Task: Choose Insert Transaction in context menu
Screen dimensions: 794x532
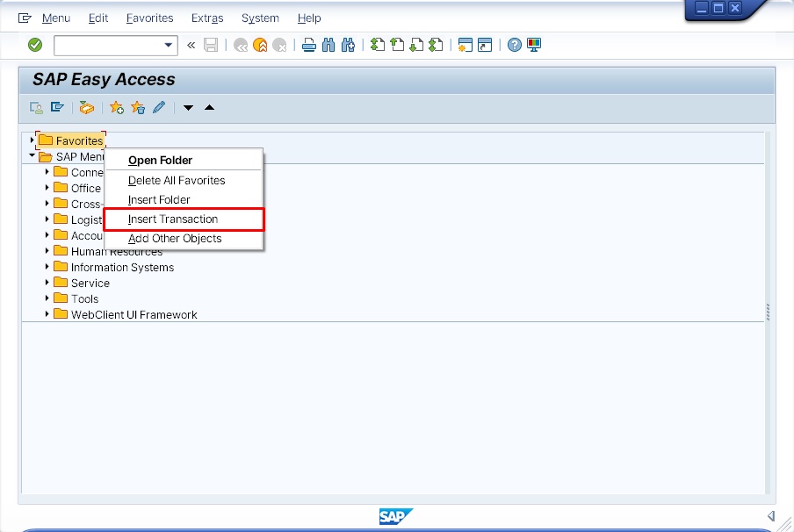Action: tap(184, 219)
